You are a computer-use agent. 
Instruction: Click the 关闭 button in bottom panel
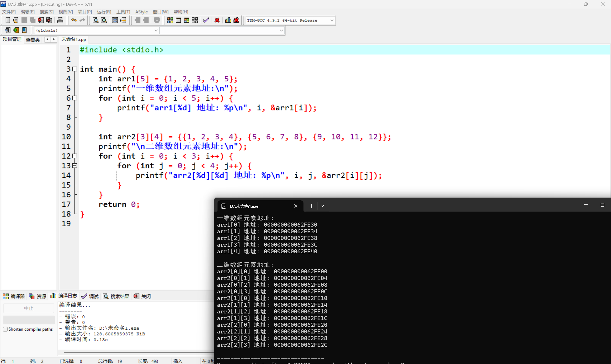(x=142, y=296)
